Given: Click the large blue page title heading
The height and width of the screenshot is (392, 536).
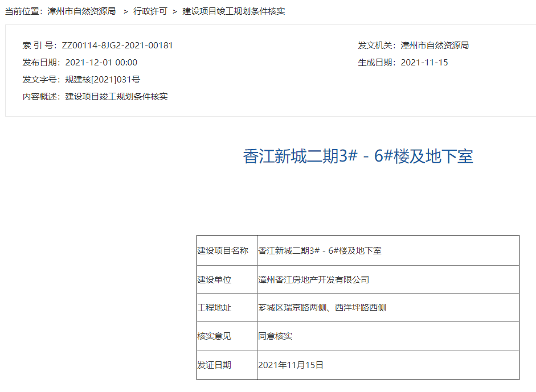Looking at the screenshot, I should tap(358, 156).
